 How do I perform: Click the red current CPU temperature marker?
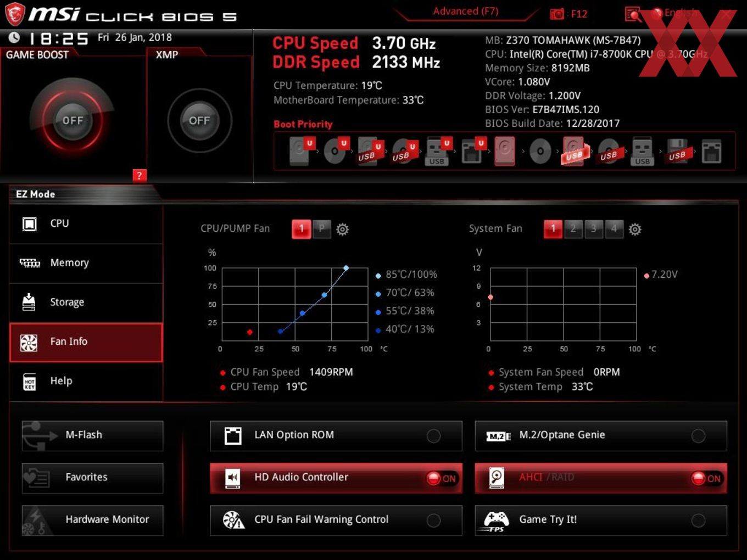(250, 332)
